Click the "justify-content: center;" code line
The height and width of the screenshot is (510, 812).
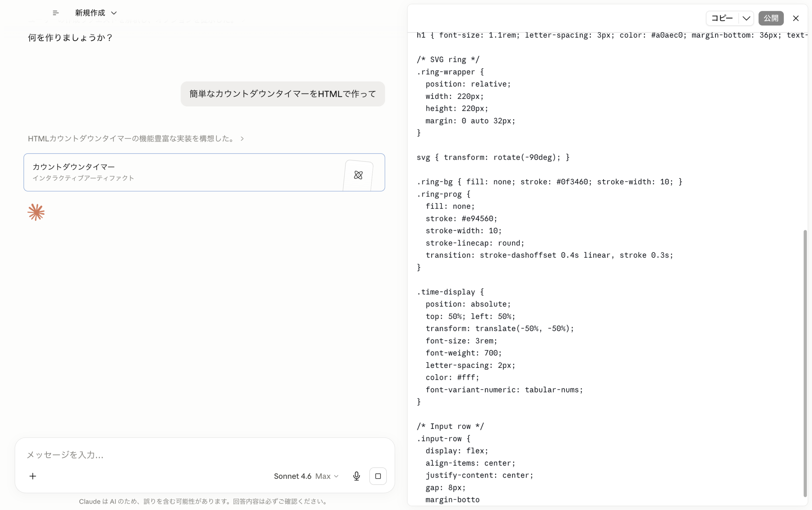(x=479, y=475)
